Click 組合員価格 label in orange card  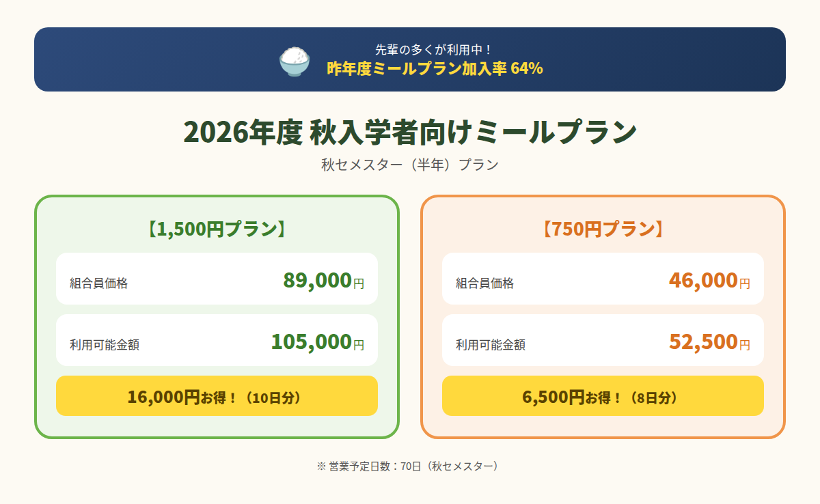(484, 283)
